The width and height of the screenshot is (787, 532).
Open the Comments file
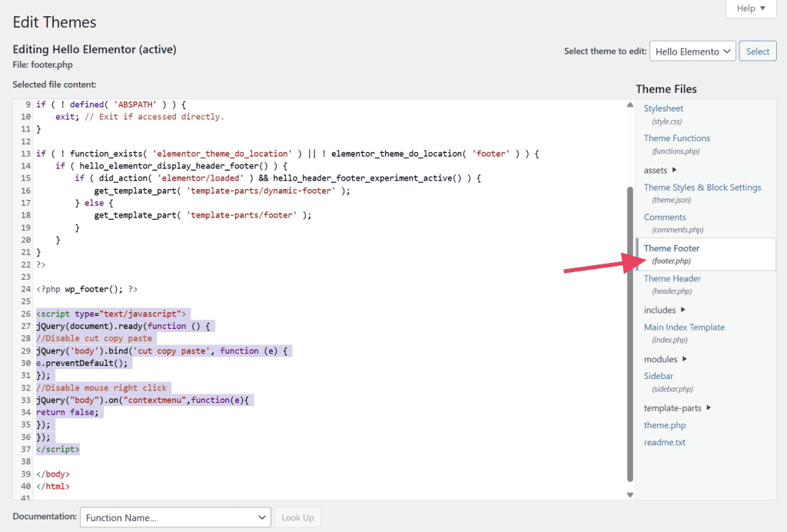point(665,218)
